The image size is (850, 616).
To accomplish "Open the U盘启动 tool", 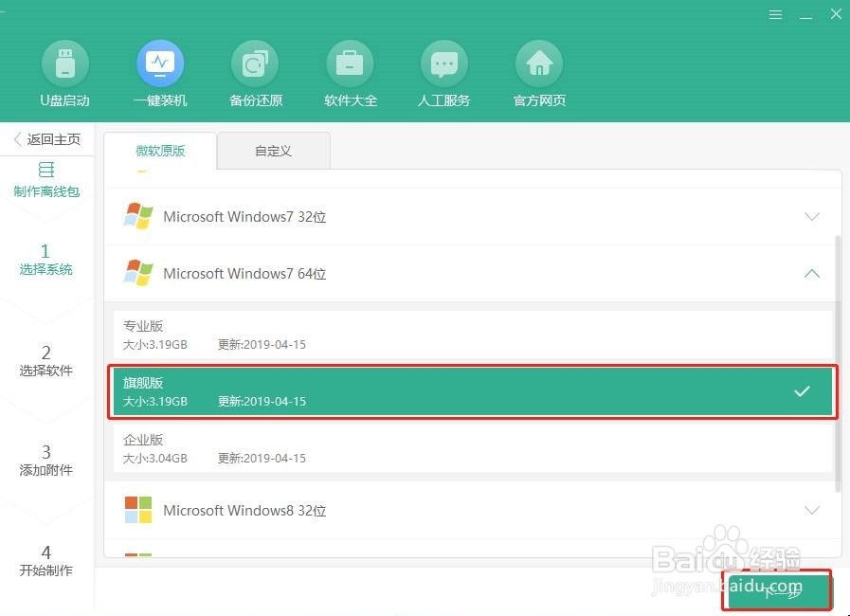I will tap(64, 74).
